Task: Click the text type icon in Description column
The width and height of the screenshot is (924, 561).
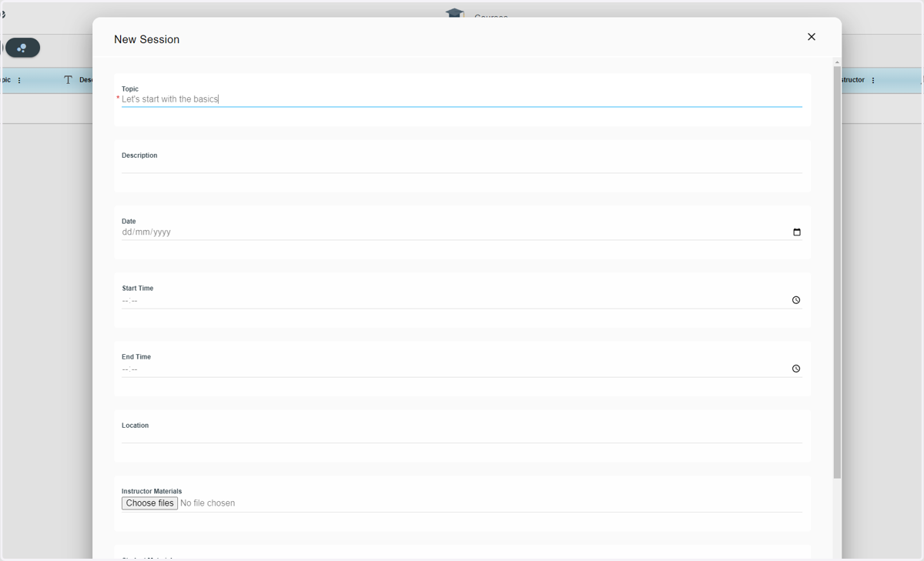Action: 68,80
